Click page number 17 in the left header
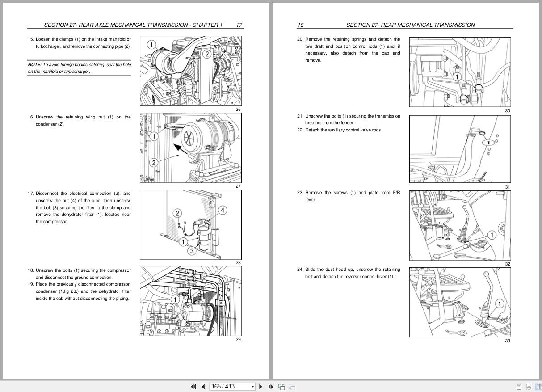 pos(239,25)
